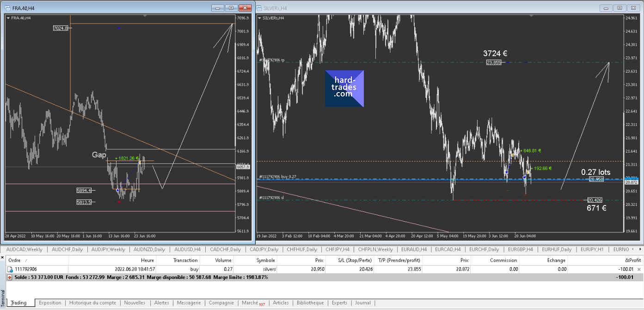Close order 111792906 with the row's x
The height and width of the screenshot is (310, 644).
pyautogui.click(x=639, y=269)
